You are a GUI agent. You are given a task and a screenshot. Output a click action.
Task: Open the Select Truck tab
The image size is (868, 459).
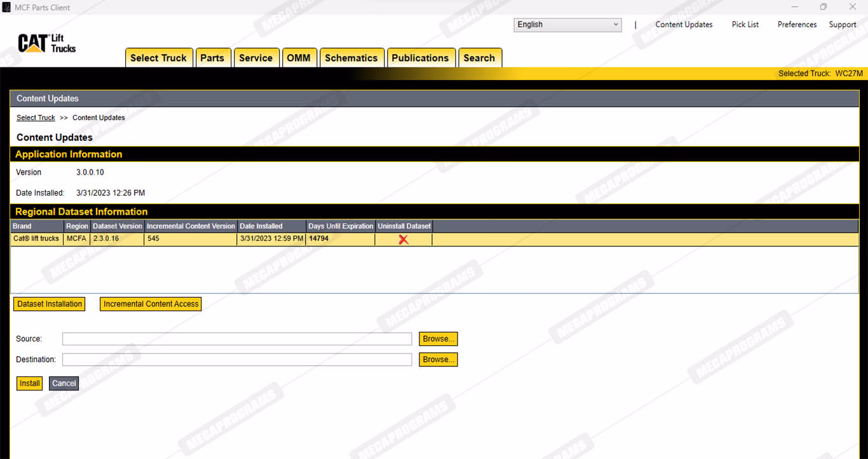pos(158,58)
